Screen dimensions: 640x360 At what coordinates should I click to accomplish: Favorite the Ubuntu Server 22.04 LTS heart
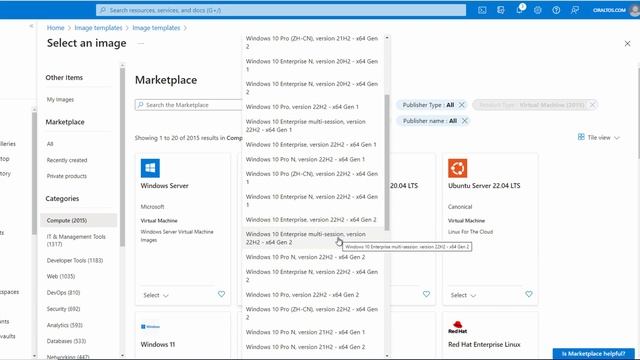[529, 294]
